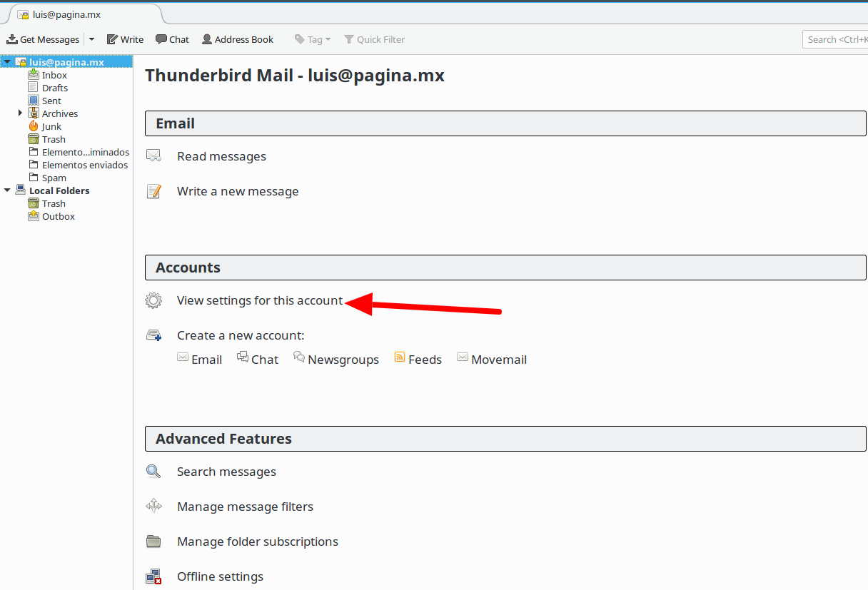Open the Elemento...iminados folder

[x=86, y=152]
